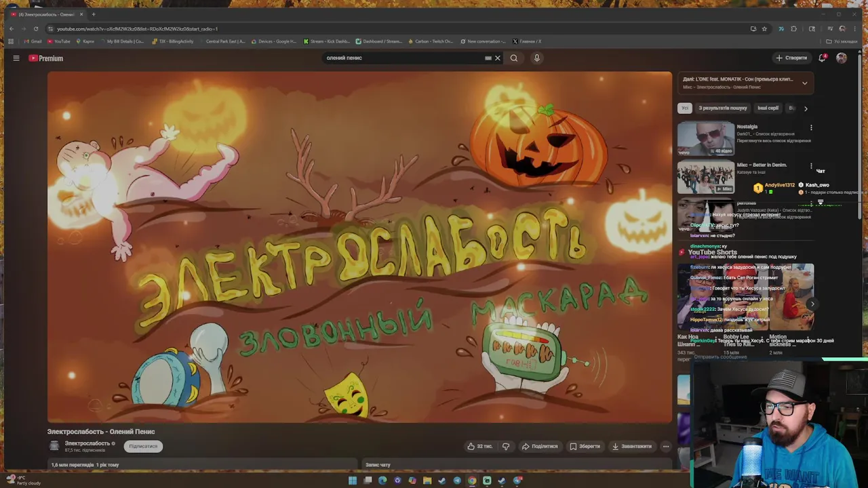Click the video title Электрослабость - Олений Пенис

(x=101, y=432)
